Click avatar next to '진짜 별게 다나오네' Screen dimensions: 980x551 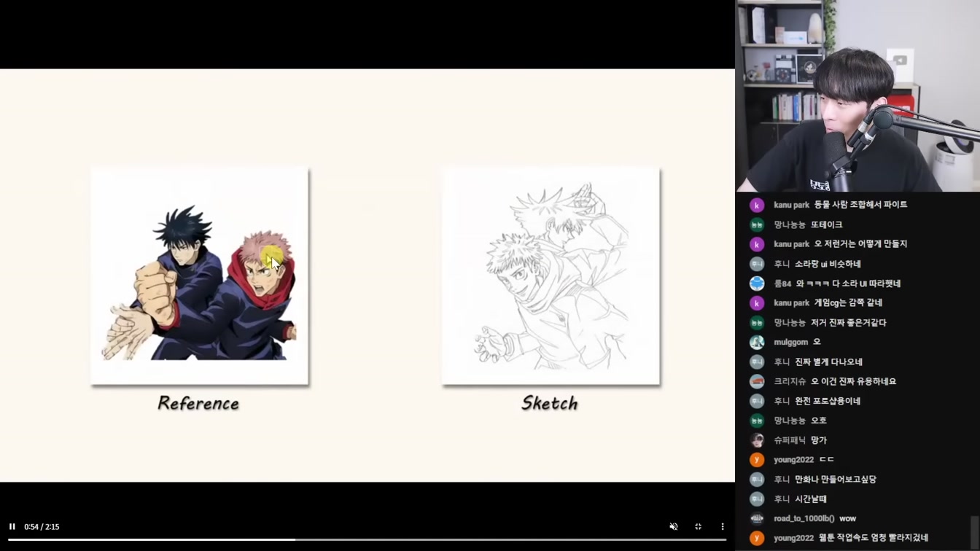click(x=757, y=362)
